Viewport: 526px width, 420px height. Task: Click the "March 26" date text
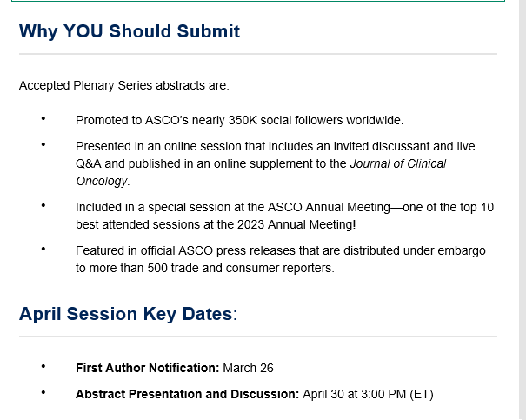(x=249, y=368)
